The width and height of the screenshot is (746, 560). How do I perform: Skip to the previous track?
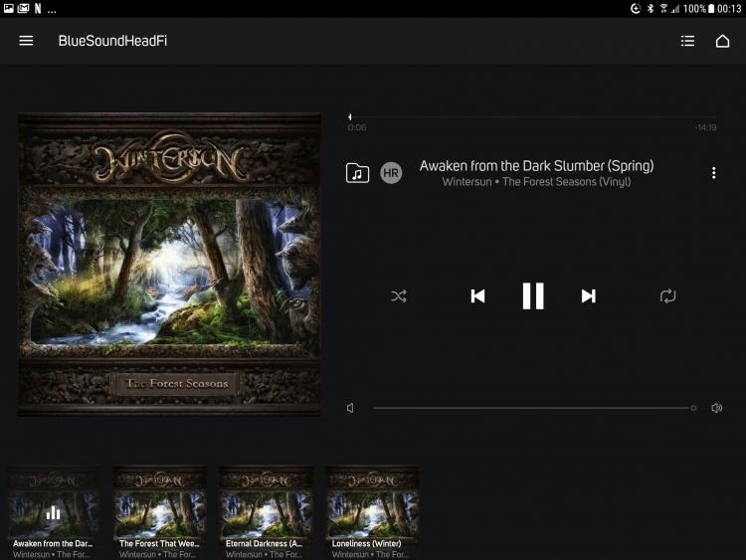(x=477, y=296)
